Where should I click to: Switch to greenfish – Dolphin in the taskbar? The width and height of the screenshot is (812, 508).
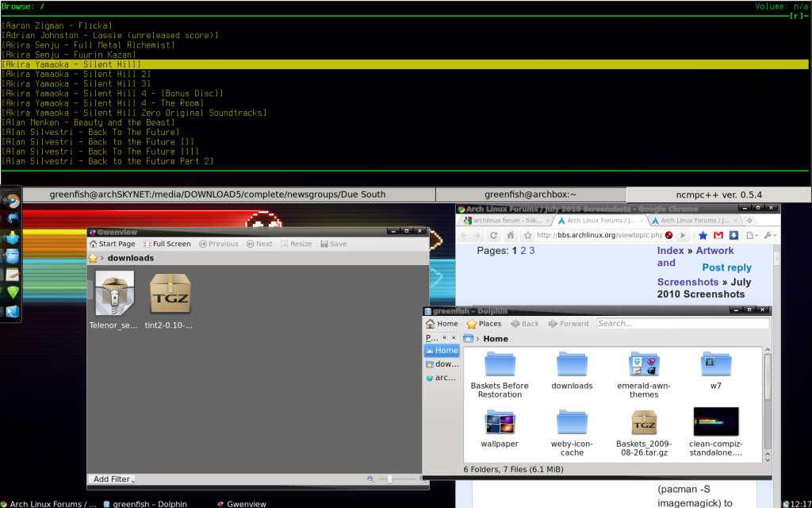pos(145,504)
